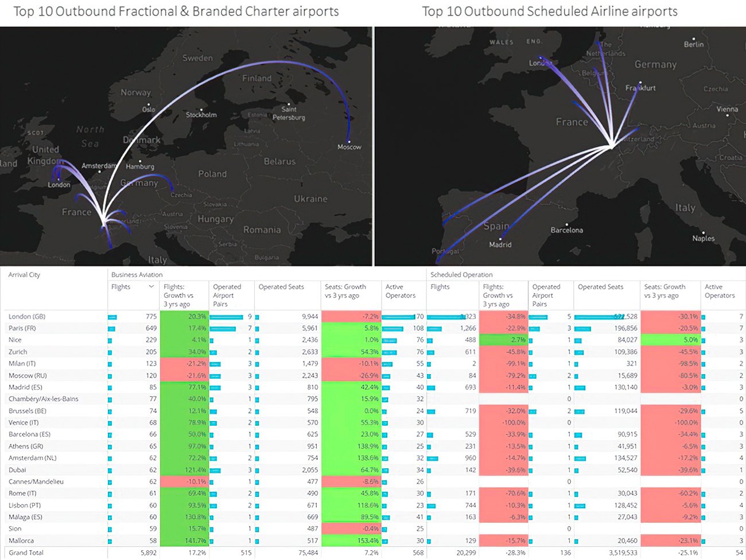
Task: Click Moscow on the charter map
Action: (x=349, y=147)
